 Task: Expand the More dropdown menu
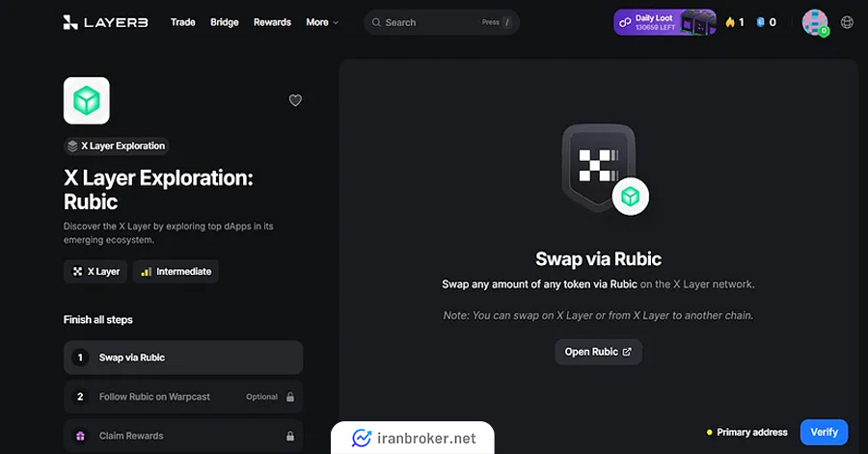pos(322,22)
